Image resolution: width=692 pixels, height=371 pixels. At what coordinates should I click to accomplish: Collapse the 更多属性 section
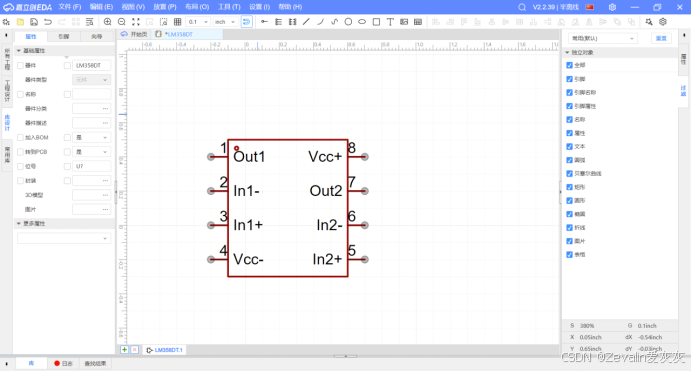click(19, 224)
